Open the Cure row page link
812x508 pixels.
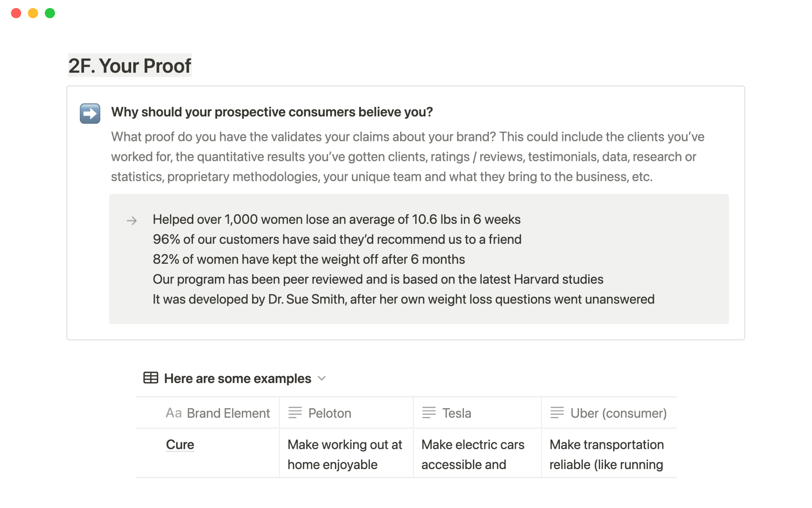[180, 444]
